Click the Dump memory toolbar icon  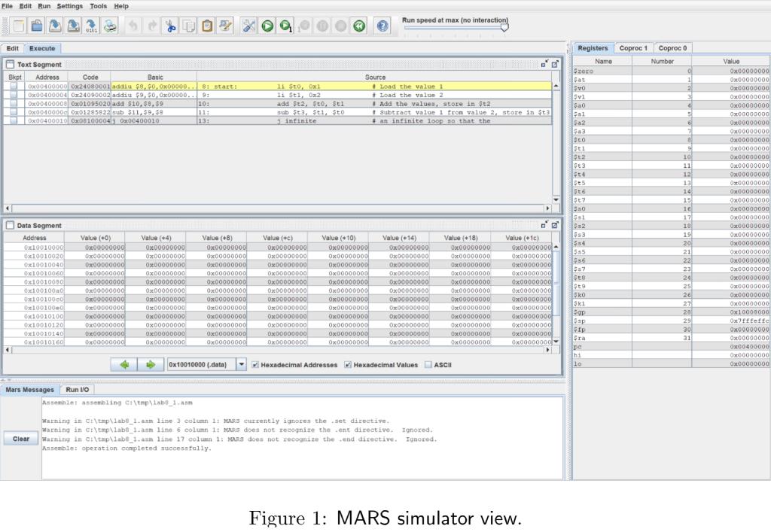click(92, 26)
